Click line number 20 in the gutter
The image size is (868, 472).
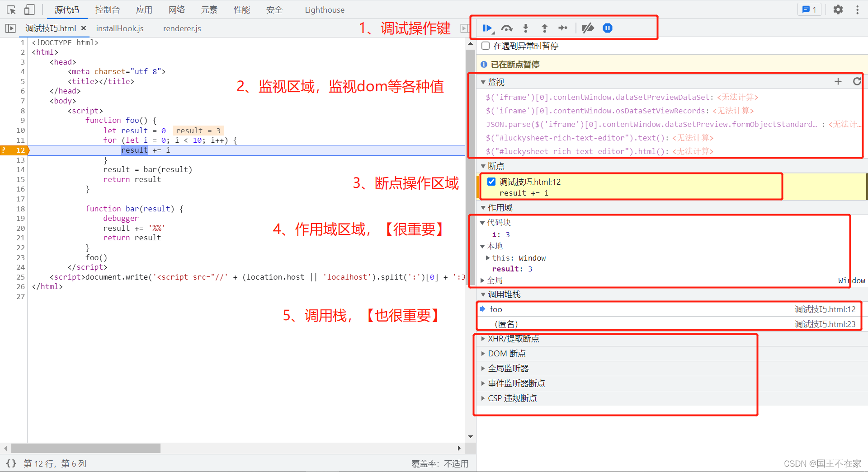20,228
